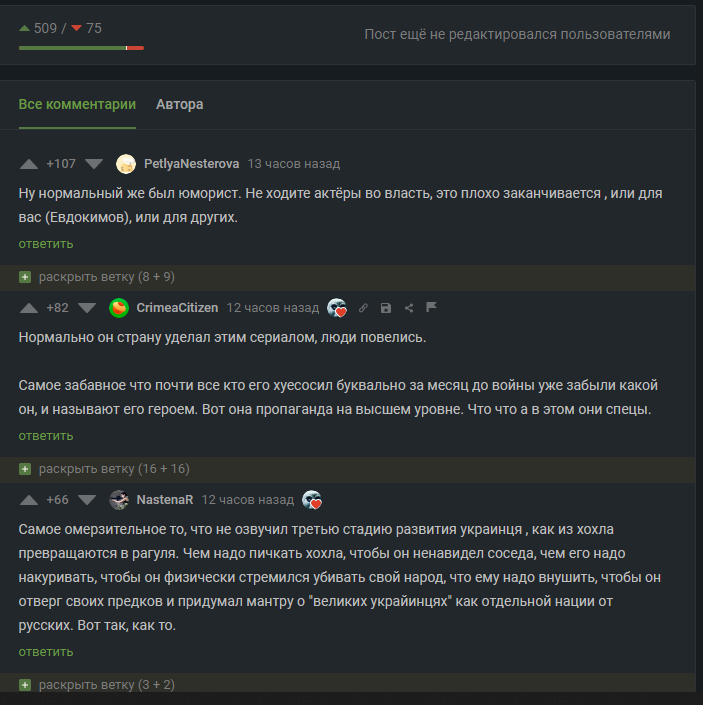
Task: Share CrimeaCitizen's comment
Action: [x=409, y=308]
